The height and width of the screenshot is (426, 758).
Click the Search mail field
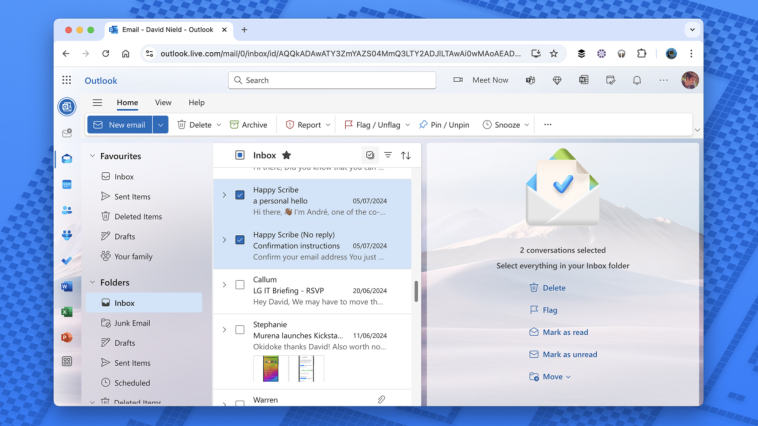click(x=332, y=80)
